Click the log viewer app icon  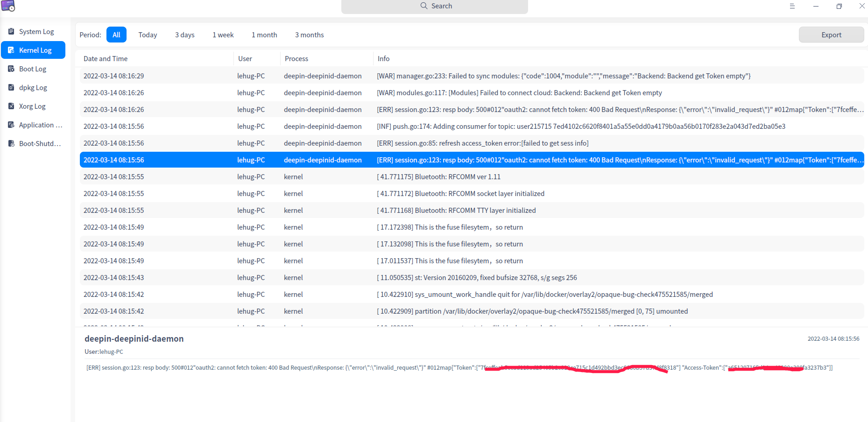[x=8, y=6]
